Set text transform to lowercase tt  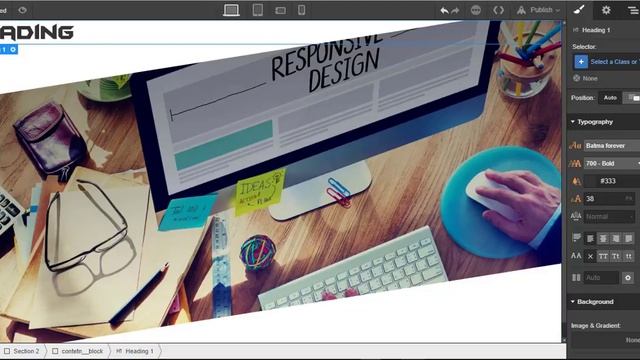(x=629, y=256)
